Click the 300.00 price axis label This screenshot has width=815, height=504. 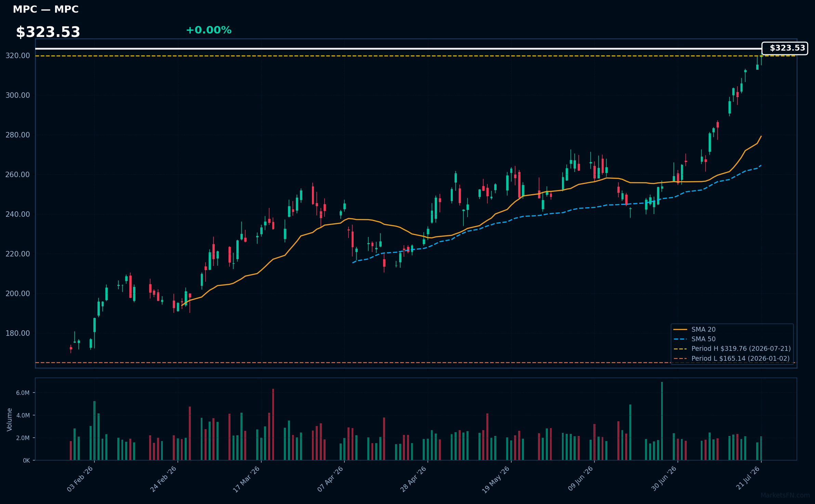18,95
